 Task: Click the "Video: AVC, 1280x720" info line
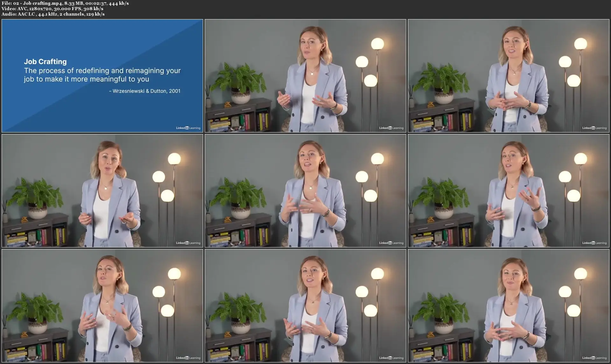pyautogui.click(x=53, y=9)
